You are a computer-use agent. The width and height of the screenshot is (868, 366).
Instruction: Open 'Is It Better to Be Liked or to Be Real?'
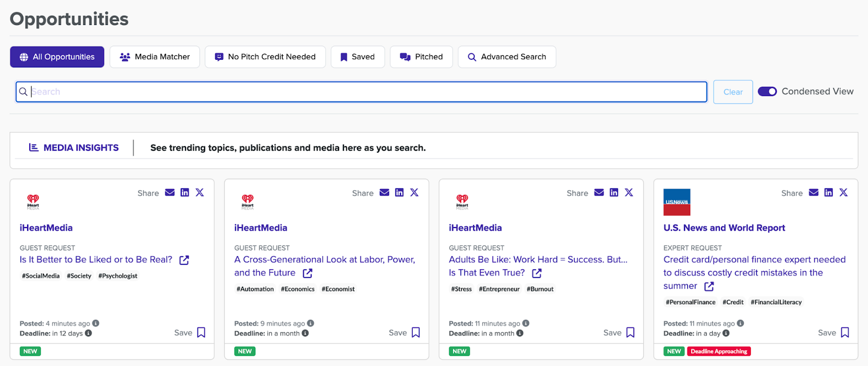(x=96, y=260)
